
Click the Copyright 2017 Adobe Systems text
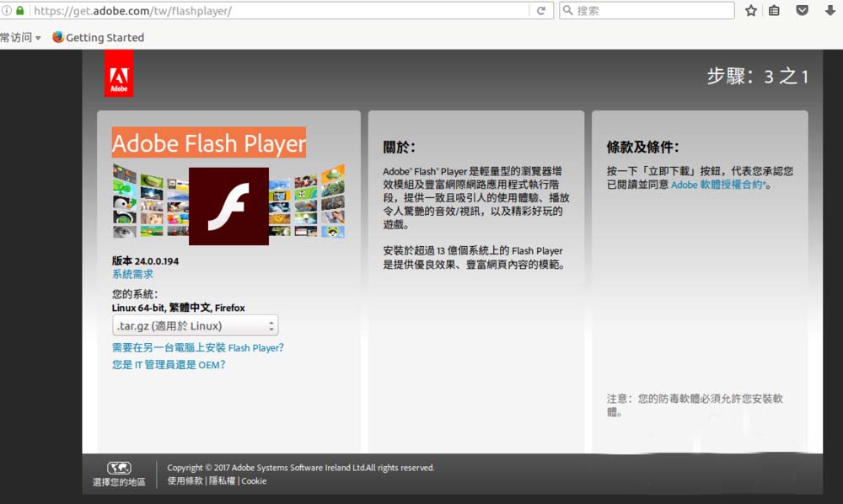301,468
